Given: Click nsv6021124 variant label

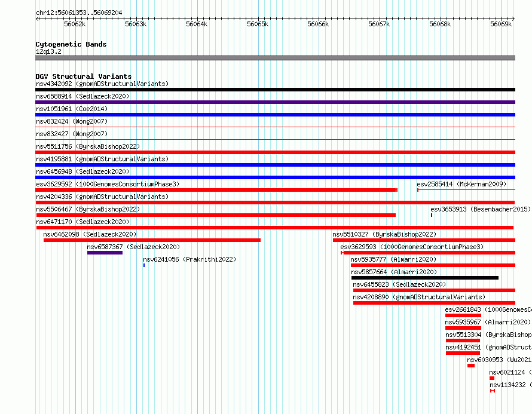Looking at the screenshot, I should [510, 372].
